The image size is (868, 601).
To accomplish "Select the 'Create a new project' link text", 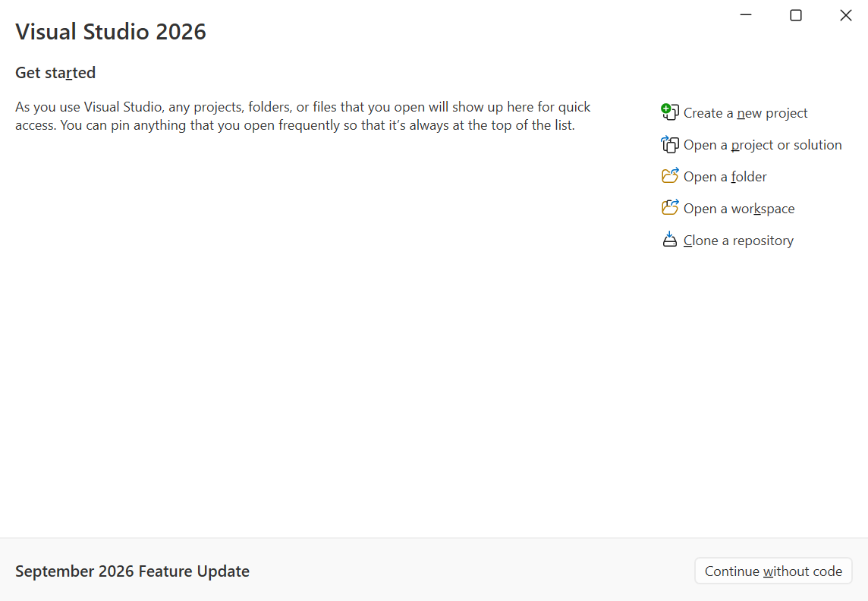I will tap(745, 113).
